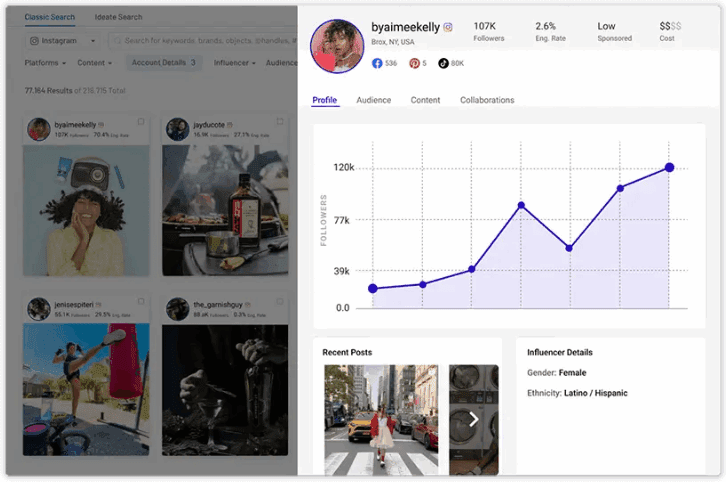Open the Facebook icon with 536
This screenshot has width=726, height=482.
377,63
